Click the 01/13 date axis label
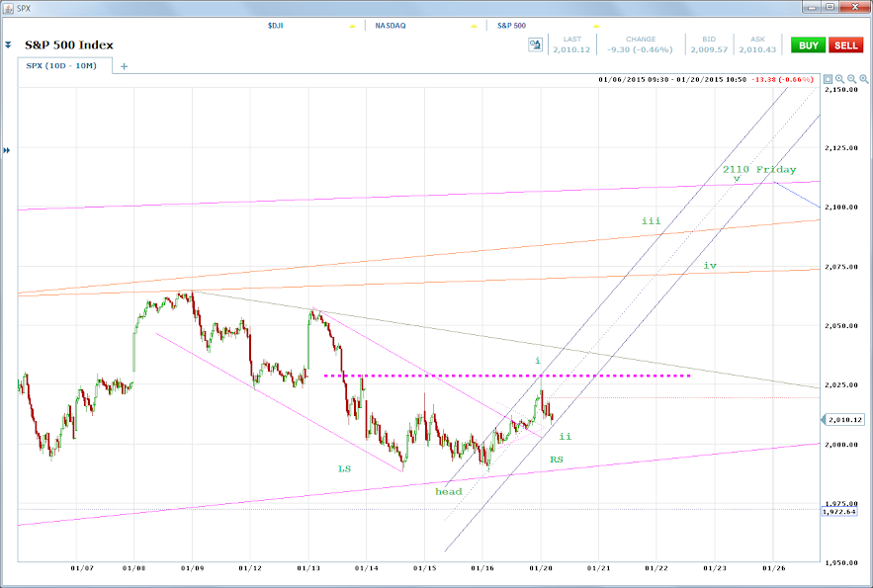 (x=308, y=568)
